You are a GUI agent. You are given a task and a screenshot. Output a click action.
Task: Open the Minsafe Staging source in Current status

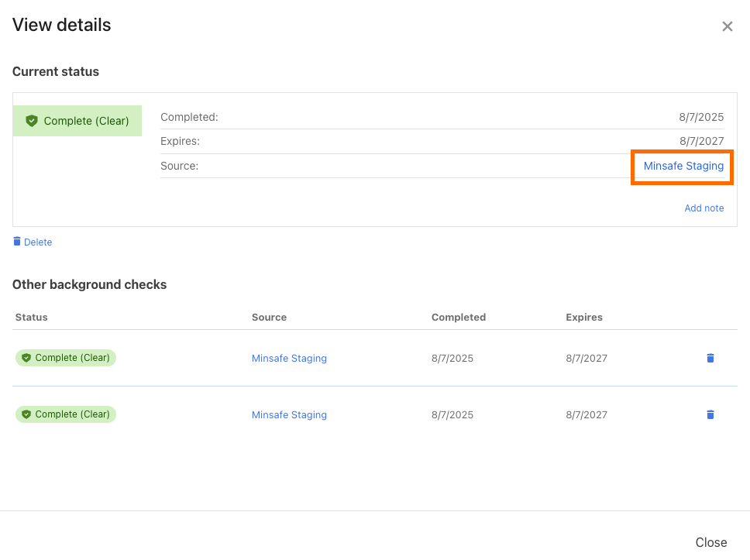click(683, 166)
